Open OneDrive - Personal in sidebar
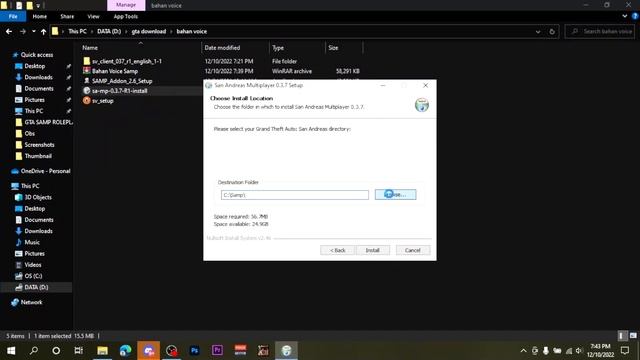Screen dimensions: 640x360 45,171
